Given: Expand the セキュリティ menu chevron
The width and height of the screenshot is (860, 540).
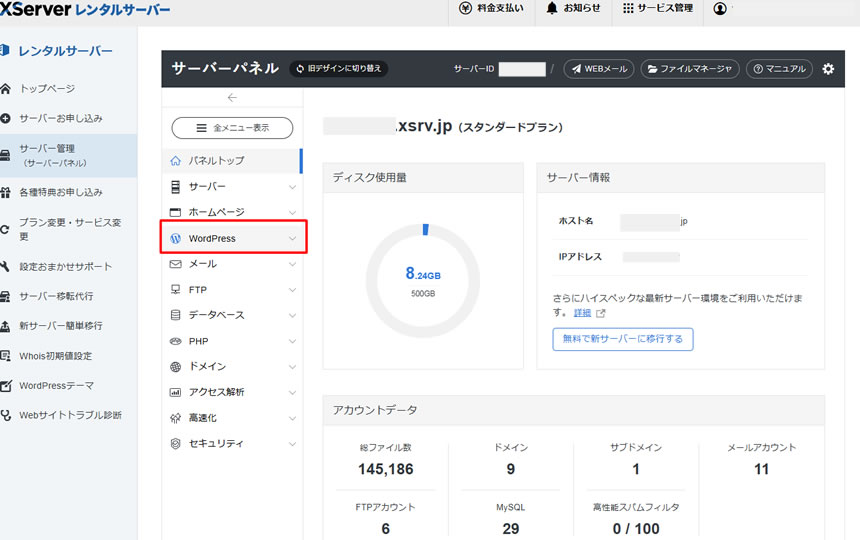Looking at the screenshot, I should tap(292, 444).
